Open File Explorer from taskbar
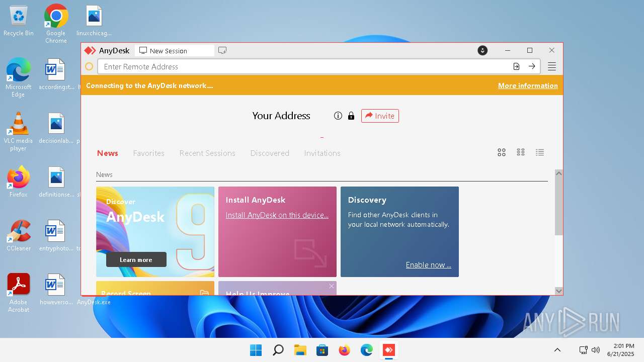Image resolution: width=644 pixels, height=362 pixels. [300, 350]
